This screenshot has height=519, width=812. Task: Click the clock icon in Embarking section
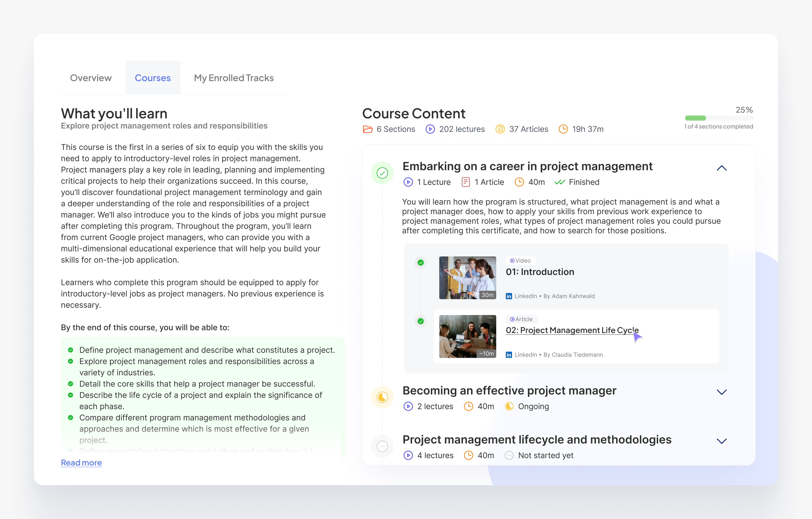point(519,182)
